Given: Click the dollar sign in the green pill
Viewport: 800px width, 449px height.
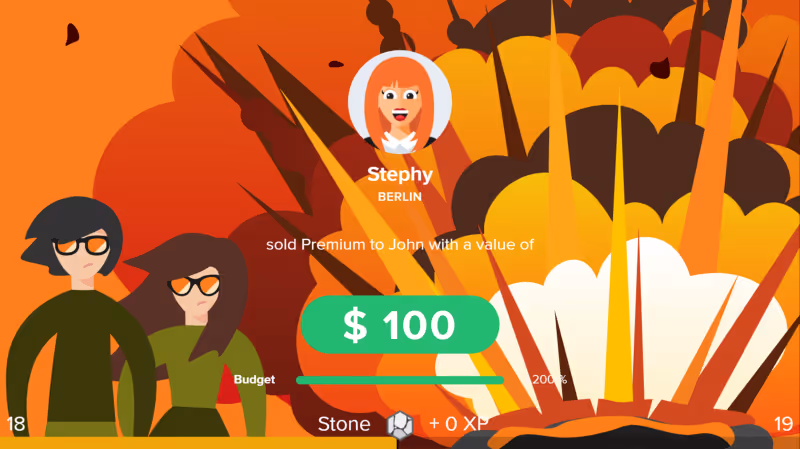Looking at the screenshot, I should click(355, 325).
